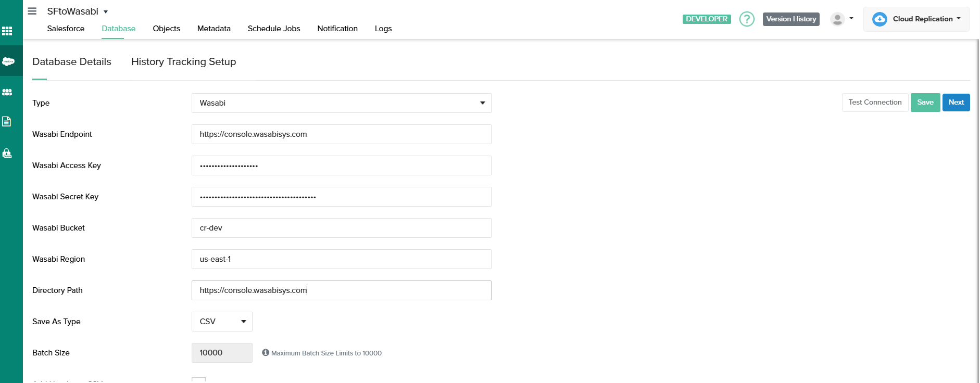Click the document sidebar icon
Viewport: 980px width, 383px height.
(x=7, y=122)
